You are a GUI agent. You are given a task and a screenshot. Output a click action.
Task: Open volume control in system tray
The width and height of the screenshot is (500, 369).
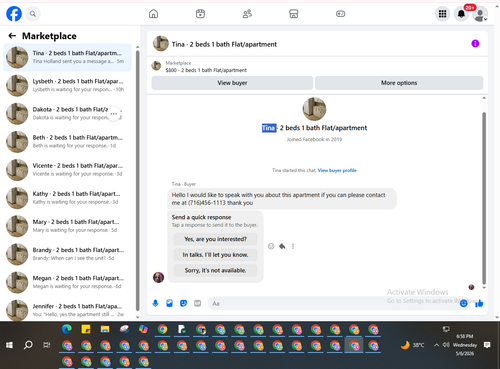(x=446, y=345)
